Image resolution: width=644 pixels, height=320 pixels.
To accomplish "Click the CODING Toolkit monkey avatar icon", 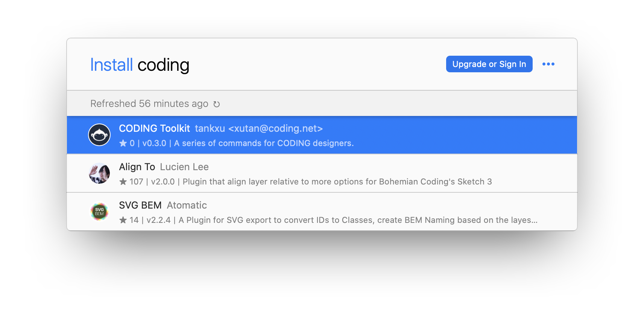I will pyautogui.click(x=99, y=135).
